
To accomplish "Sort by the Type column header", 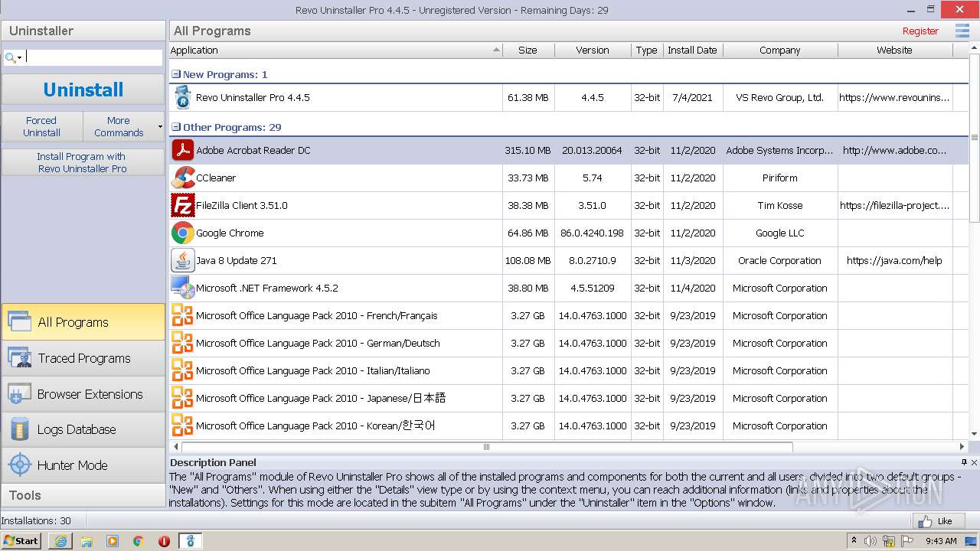I will [x=647, y=50].
